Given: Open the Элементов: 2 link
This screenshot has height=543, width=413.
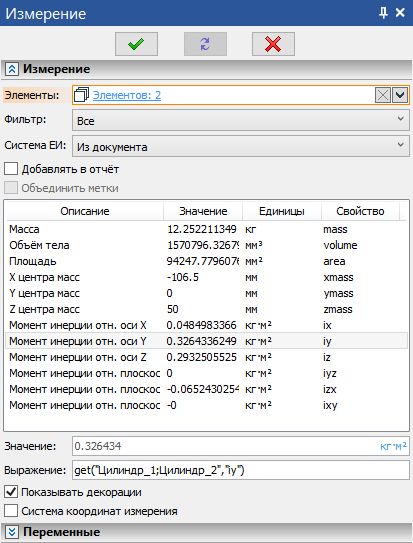Looking at the screenshot, I should coord(127,95).
